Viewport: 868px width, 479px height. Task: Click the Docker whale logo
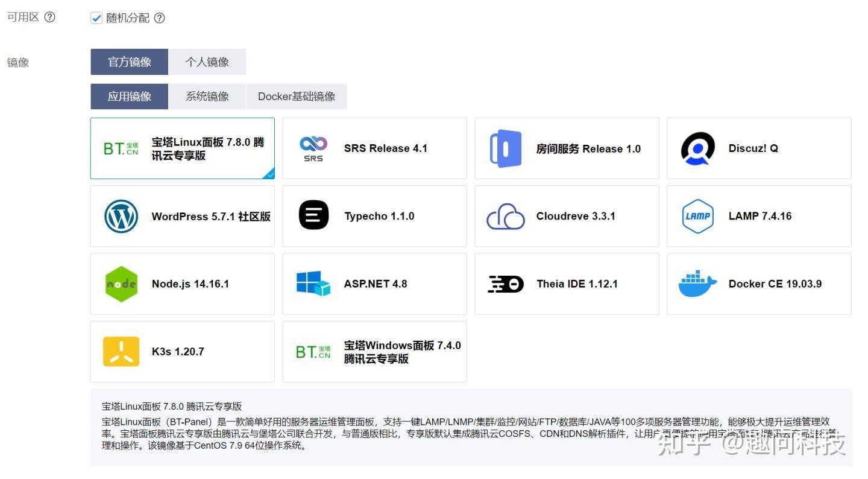point(698,284)
